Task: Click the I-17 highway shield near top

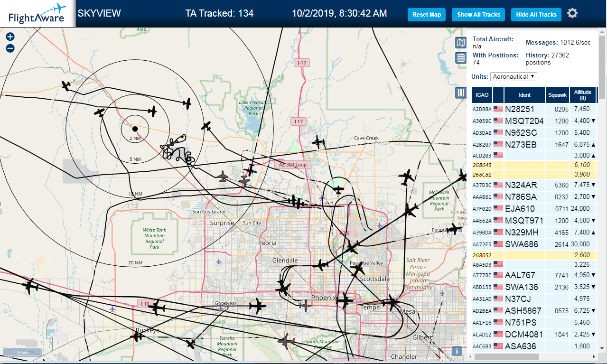Action: pyautogui.click(x=302, y=63)
